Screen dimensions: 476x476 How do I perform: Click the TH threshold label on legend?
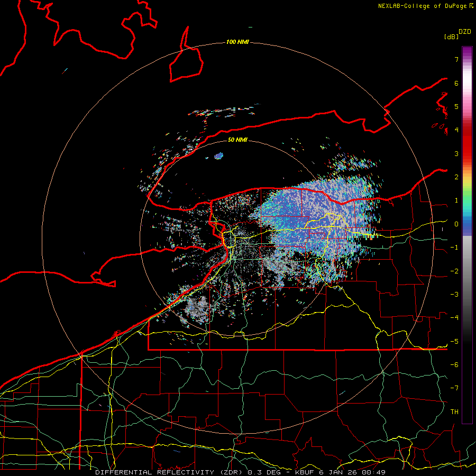coord(454,412)
